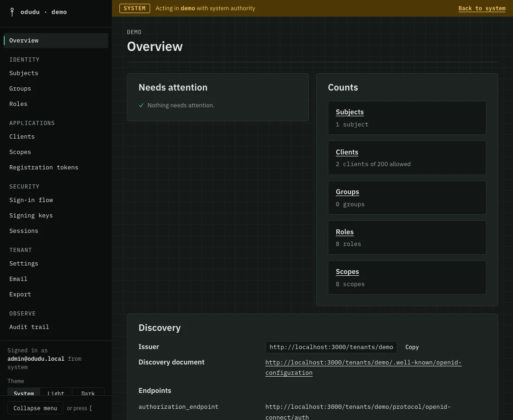Viewport: 513px width, 420px height.
Task: Switch to the Dark theme
Action: tap(88, 392)
